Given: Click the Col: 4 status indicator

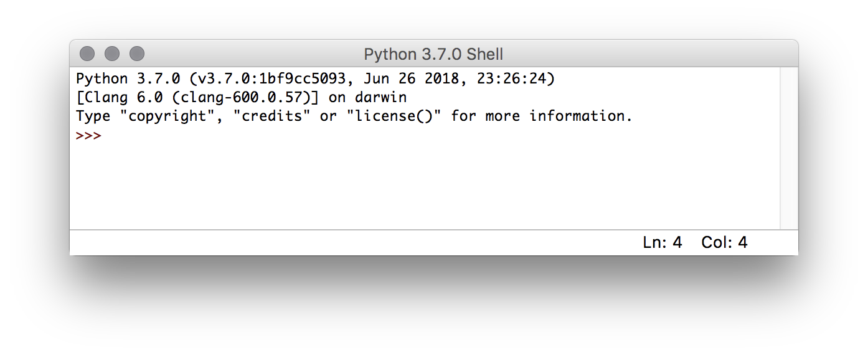Looking at the screenshot, I should [x=724, y=243].
